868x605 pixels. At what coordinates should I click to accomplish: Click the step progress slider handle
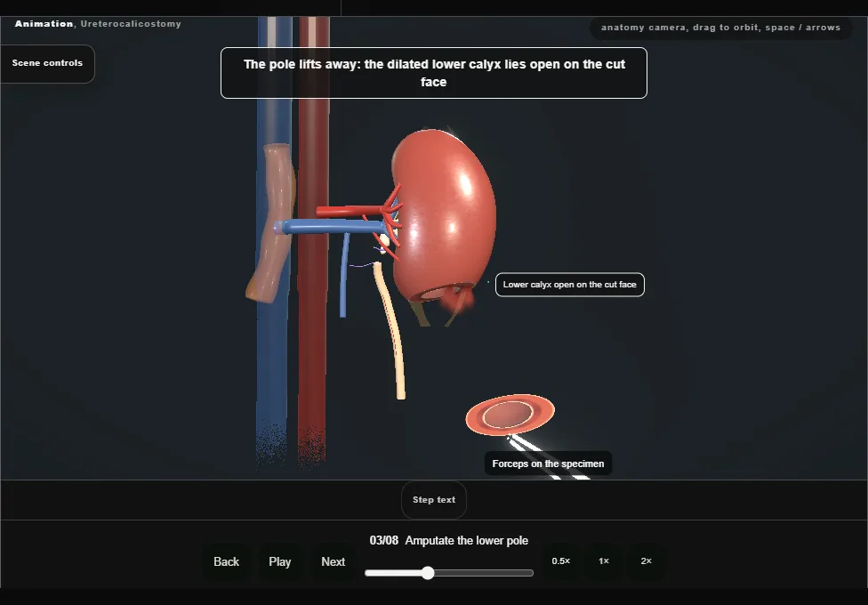pos(428,573)
